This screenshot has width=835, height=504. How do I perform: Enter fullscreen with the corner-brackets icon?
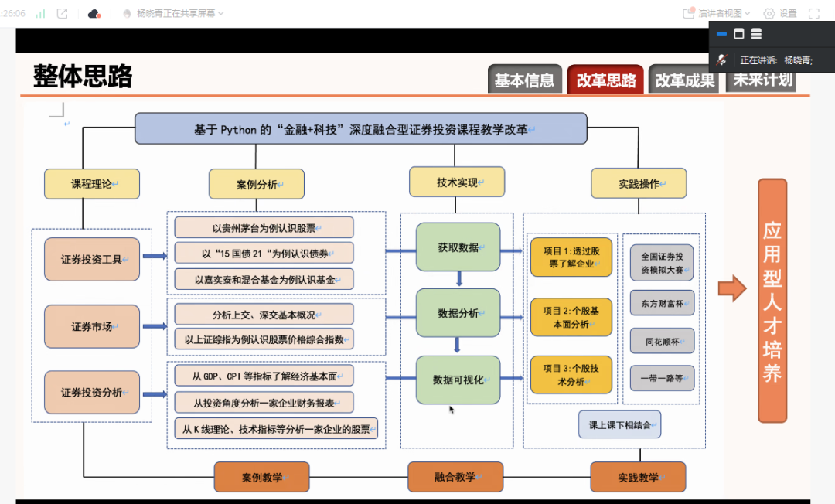[814, 13]
